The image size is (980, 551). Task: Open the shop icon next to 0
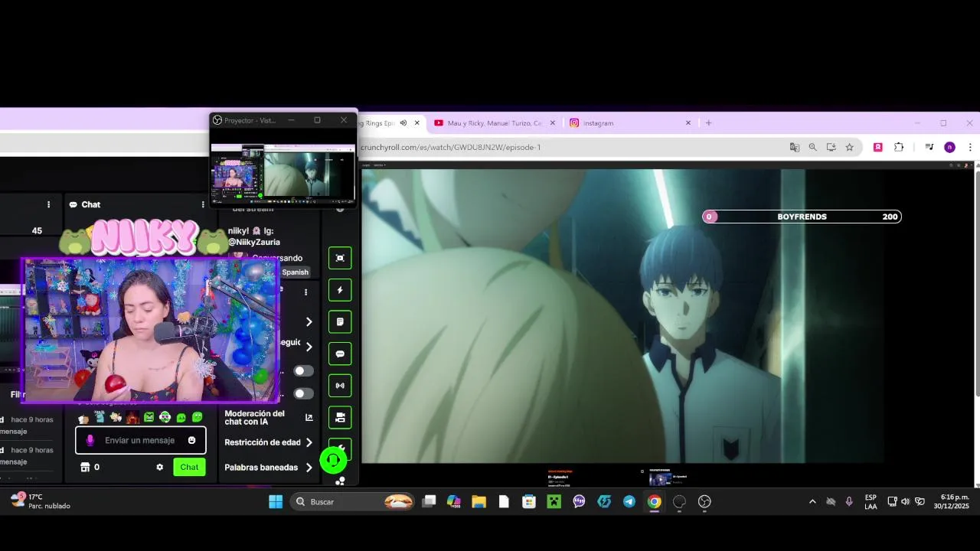pyautogui.click(x=85, y=467)
